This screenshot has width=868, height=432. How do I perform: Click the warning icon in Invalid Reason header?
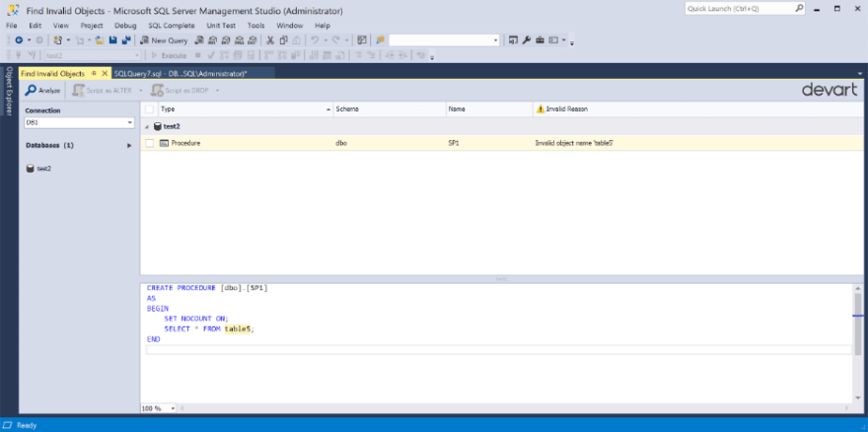tap(541, 109)
